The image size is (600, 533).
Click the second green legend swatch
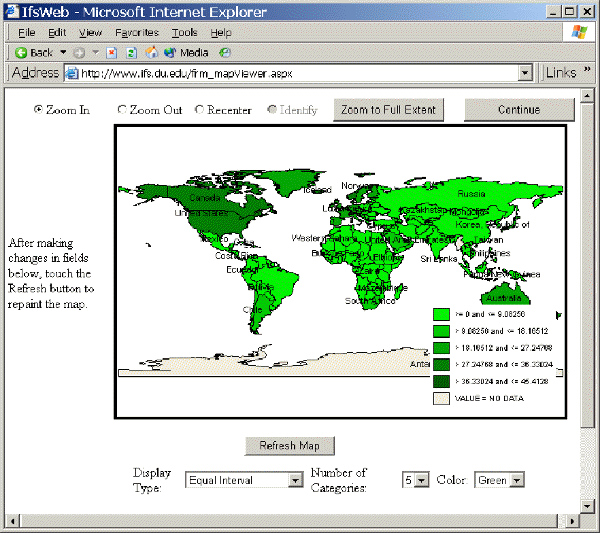coord(441,331)
